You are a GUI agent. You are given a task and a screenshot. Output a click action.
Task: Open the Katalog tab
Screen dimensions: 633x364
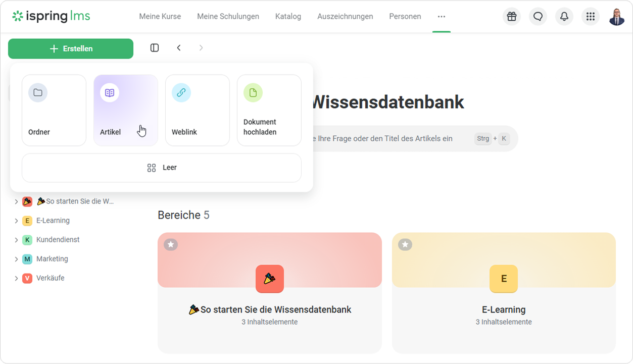(x=288, y=17)
